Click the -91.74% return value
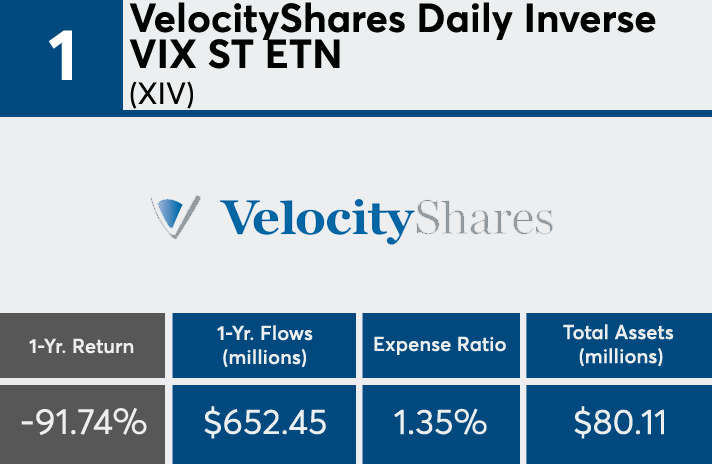The width and height of the screenshot is (712, 464). pyautogui.click(x=83, y=422)
